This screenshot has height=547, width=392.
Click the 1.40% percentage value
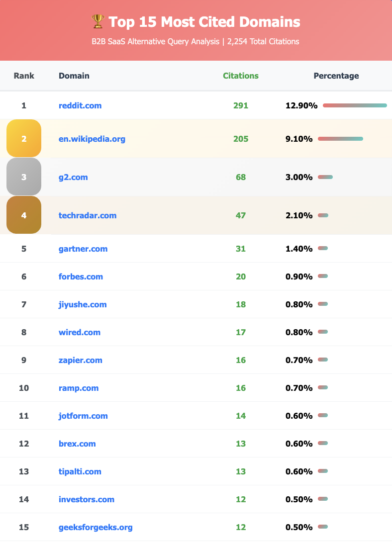[x=299, y=249]
